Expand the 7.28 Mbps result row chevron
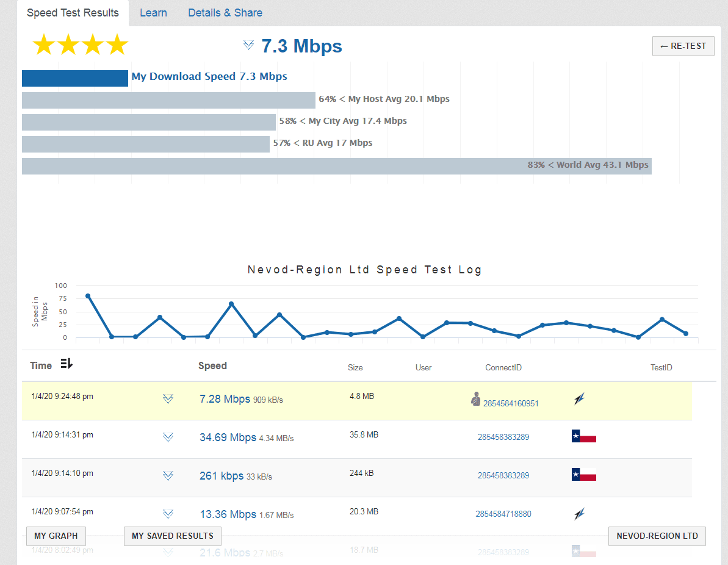728x565 pixels. point(168,399)
